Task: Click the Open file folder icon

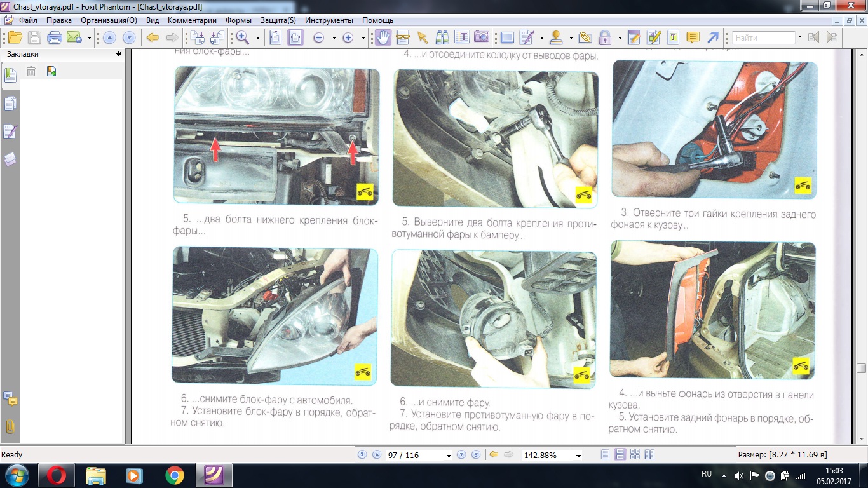Action: (15, 37)
